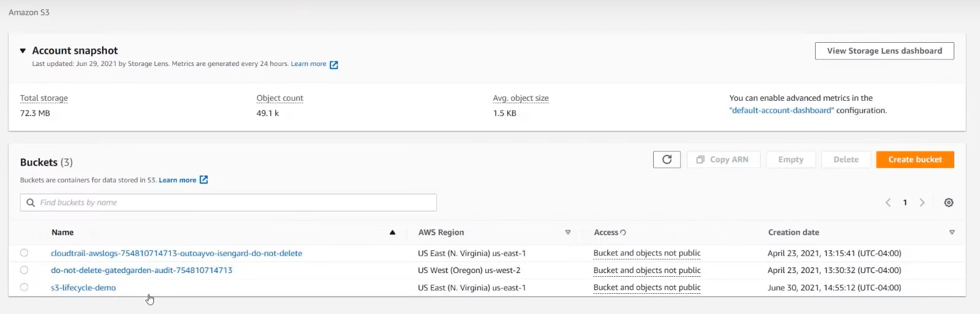Click AWS Region column header text

441,233
